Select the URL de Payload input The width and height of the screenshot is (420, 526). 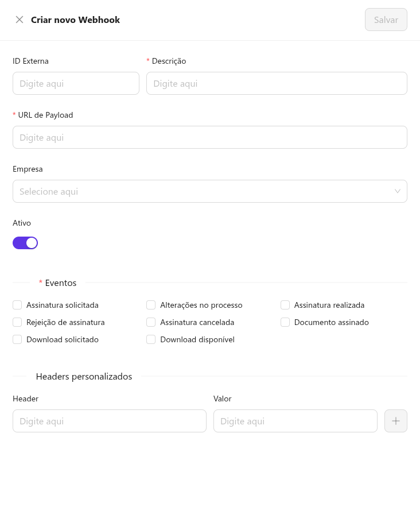pos(209,137)
